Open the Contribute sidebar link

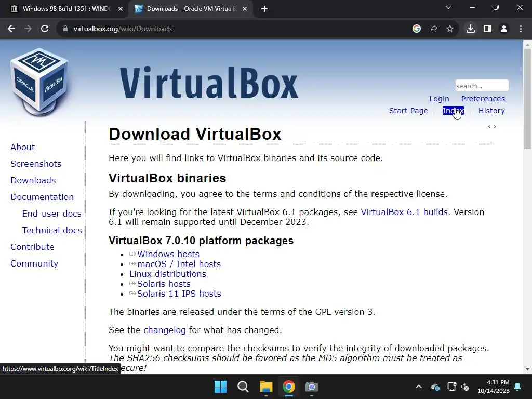(33, 247)
